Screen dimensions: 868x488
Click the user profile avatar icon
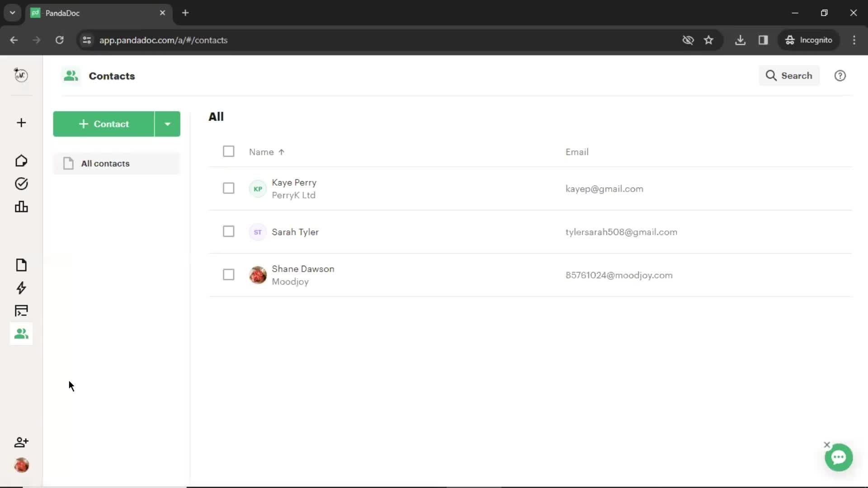[x=21, y=465]
